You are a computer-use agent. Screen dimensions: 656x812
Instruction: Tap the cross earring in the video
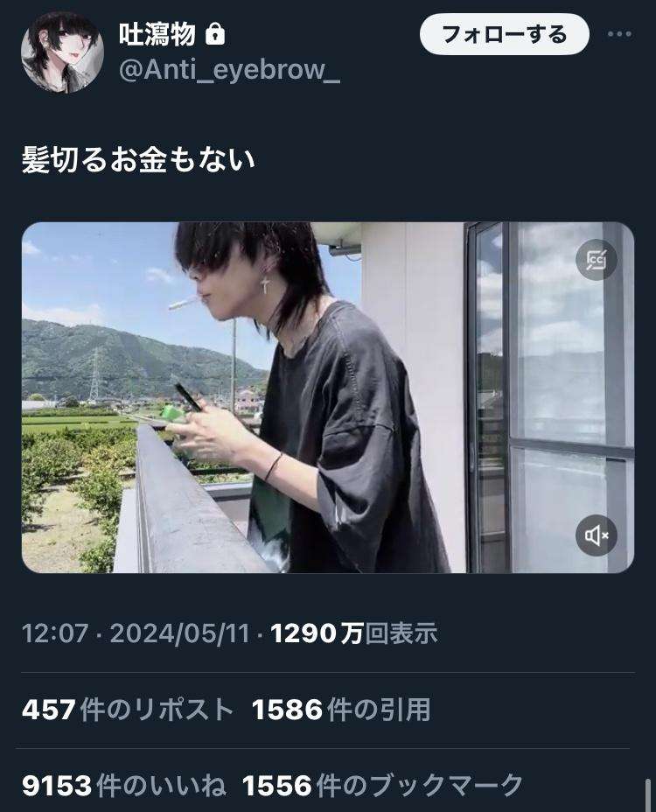[265, 283]
